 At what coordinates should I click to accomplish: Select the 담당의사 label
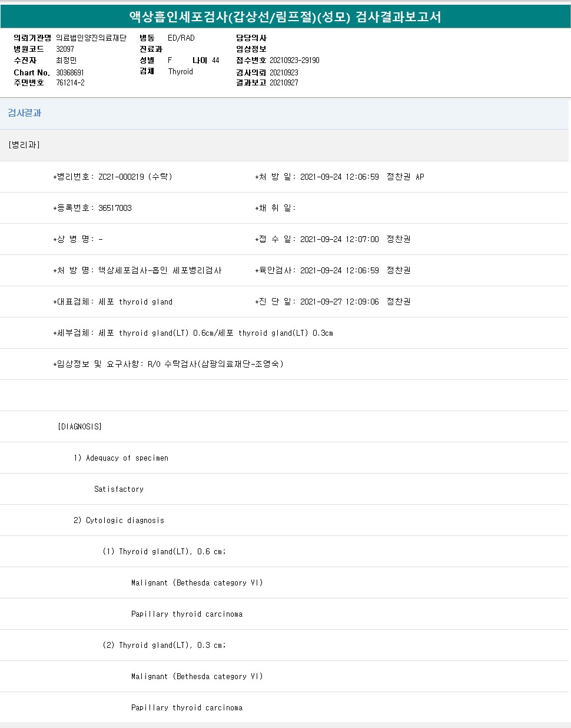pyautogui.click(x=251, y=38)
